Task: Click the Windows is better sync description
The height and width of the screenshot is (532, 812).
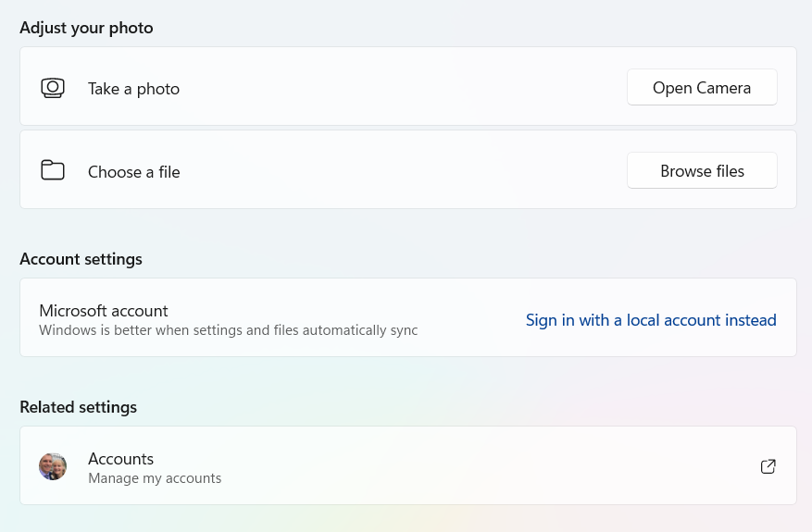Action: [x=228, y=330]
